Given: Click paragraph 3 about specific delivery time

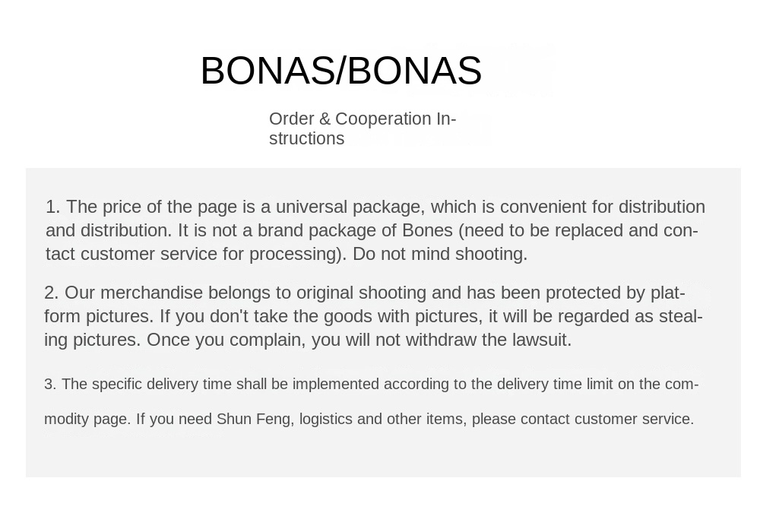Looking at the screenshot, I should pos(372,401).
